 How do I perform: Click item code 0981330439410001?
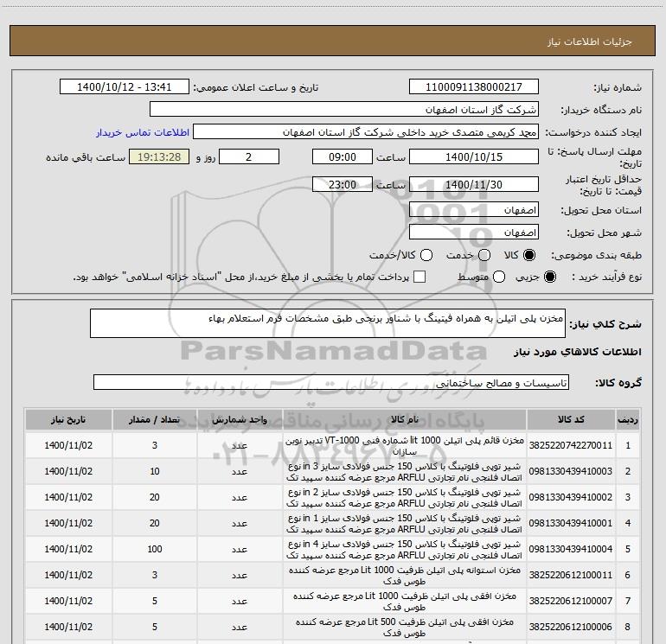click(571, 523)
